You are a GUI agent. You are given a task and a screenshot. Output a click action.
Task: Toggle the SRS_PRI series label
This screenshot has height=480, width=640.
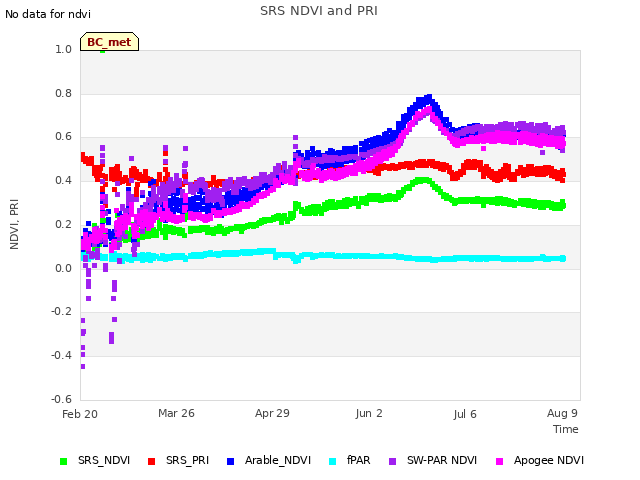coord(187,460)
